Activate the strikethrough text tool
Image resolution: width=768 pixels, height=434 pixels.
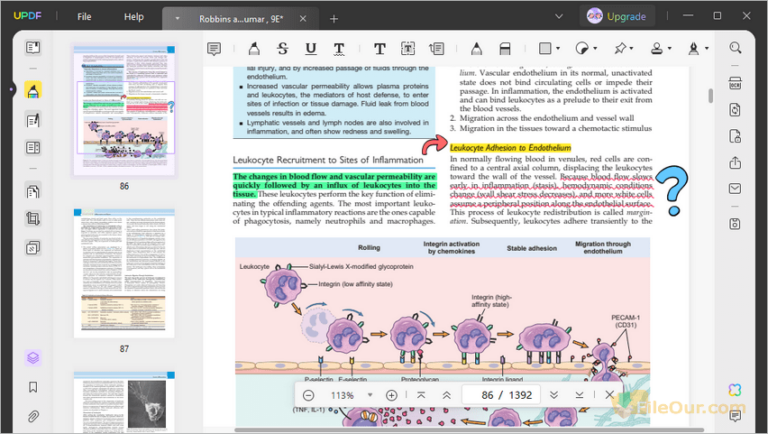(283, 48)
